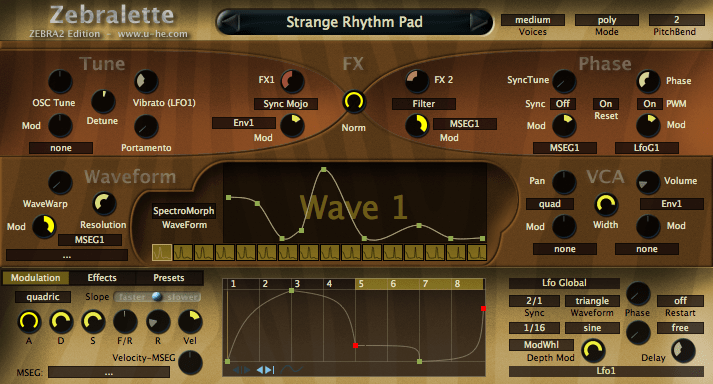Select the first waveform thumbnail slot
The height and width of the screenshot is (384, 713).
162,253
